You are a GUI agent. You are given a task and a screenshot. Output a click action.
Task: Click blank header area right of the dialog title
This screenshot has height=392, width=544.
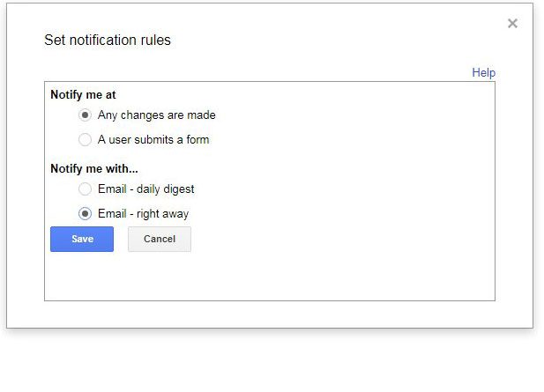tap(335, 41)
